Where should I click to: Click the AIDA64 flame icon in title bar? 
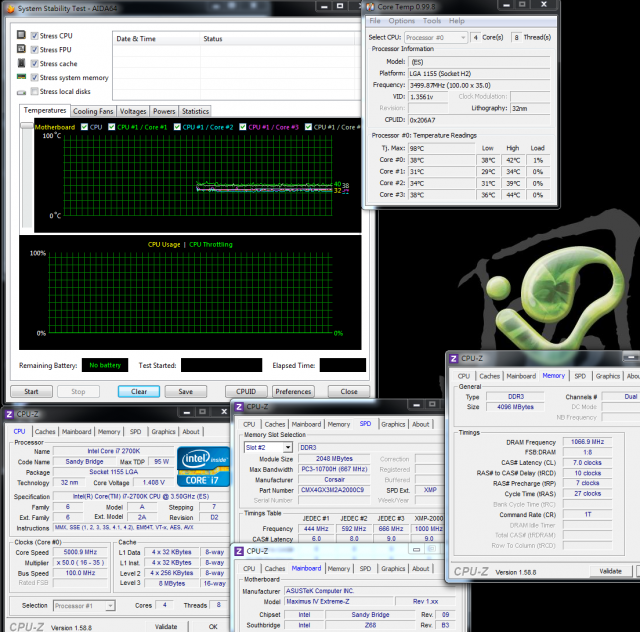click(11, 8)
